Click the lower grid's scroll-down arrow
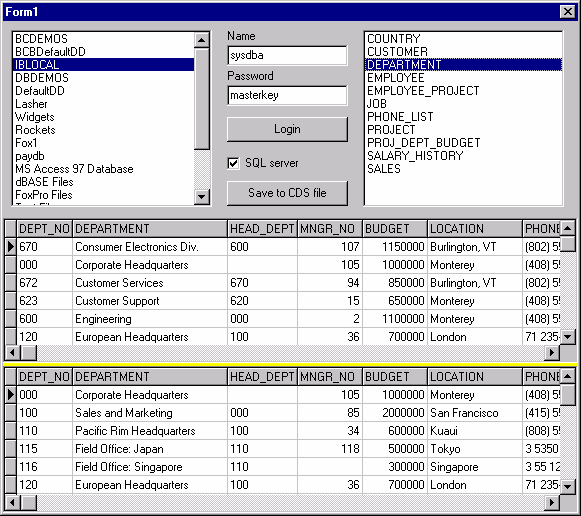Image resolution: width=581 pixels, height=516 pixels. click(x=567, y=486)
